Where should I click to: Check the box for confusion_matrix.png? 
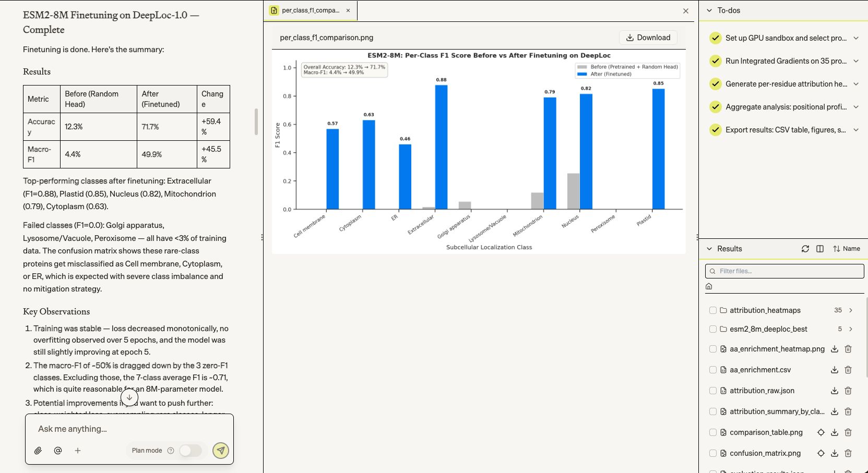tap(713, 453)
